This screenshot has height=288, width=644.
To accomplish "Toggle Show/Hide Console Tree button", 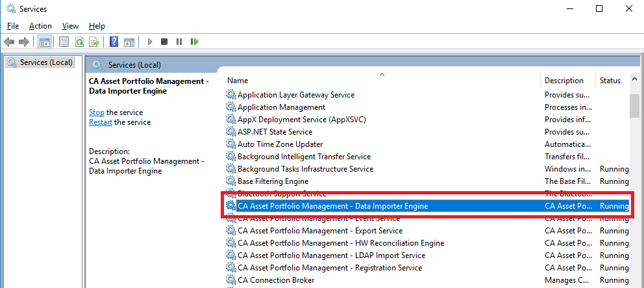I will tap(44, 42).
